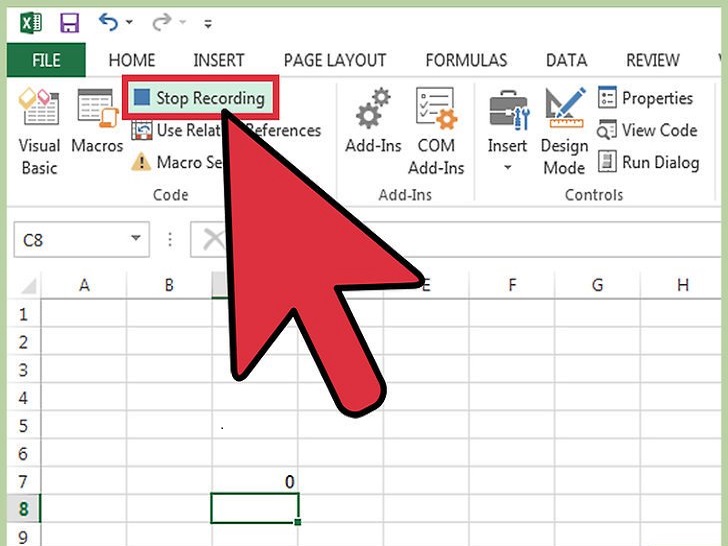Screen dimensions: 728x546
Task: Switch to the DATA tab
Action: [x=566, y=60]
